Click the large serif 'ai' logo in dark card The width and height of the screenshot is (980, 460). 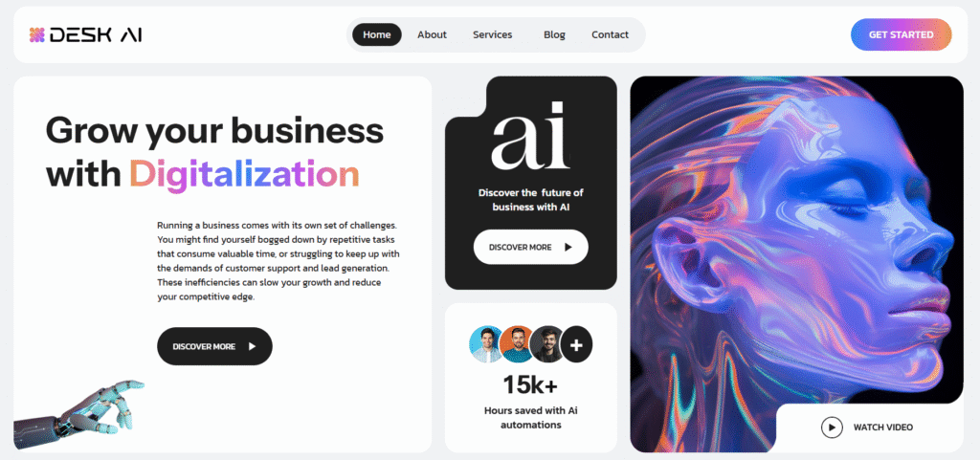(530, 136)
